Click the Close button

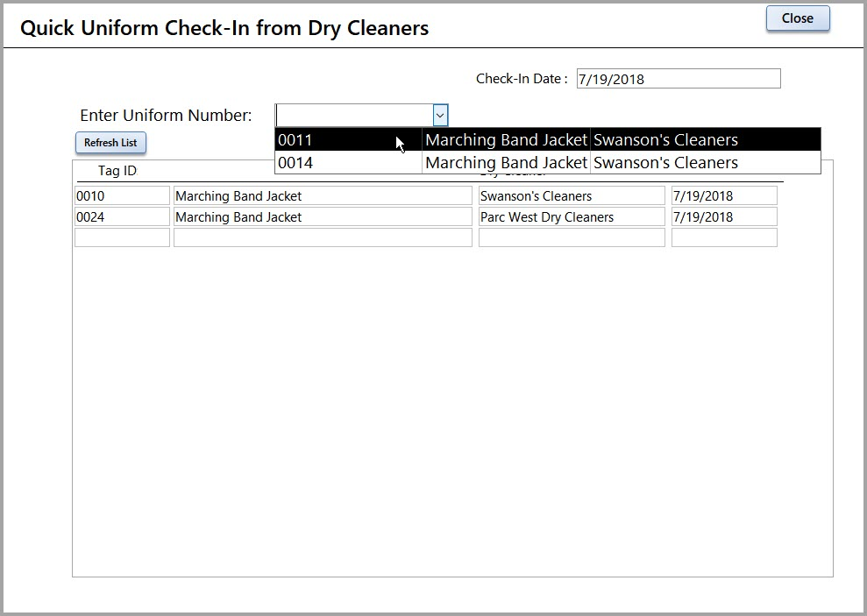[x=797, y=18]
